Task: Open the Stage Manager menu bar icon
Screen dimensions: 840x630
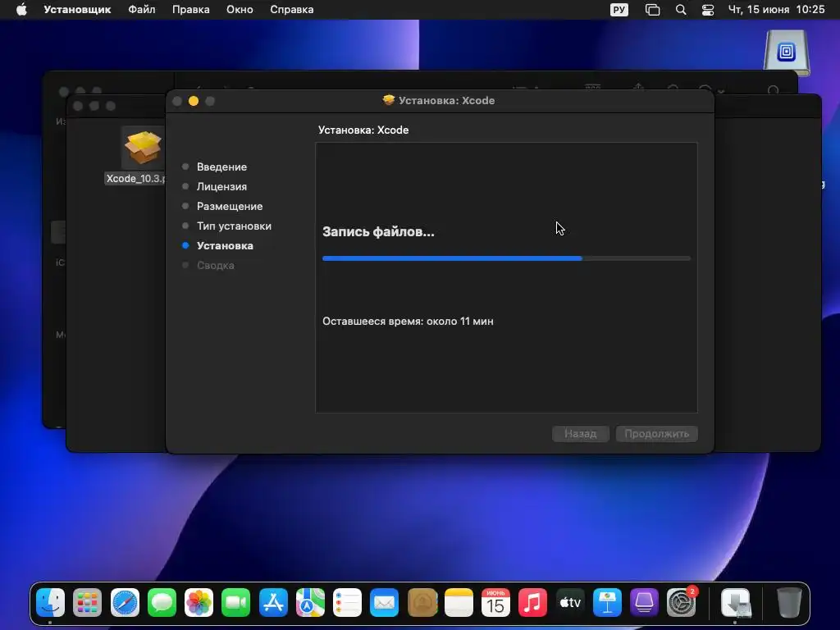Action: (652, 10)
